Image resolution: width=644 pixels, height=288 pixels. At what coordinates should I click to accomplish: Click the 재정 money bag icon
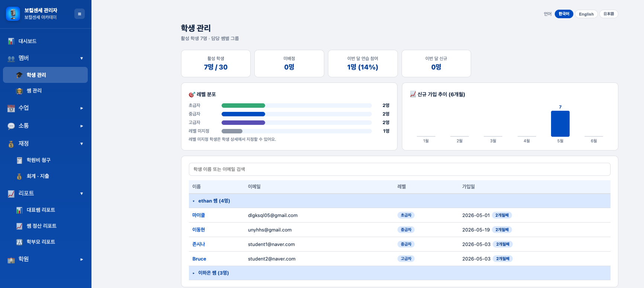[x=11, y=144]
